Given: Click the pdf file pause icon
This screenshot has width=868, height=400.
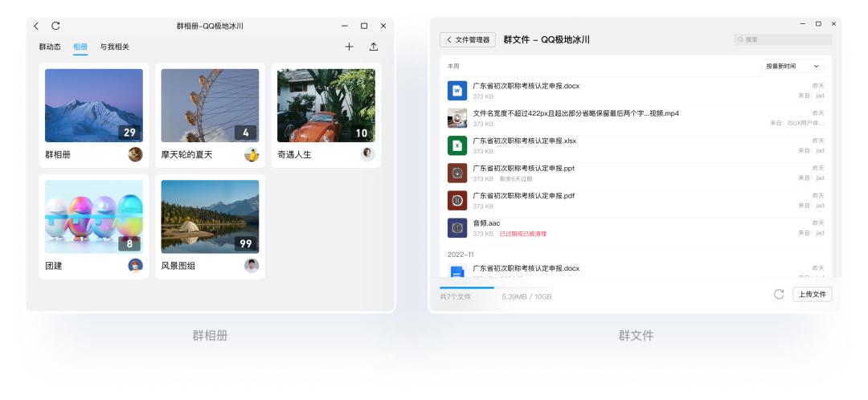Looking at the screenshot, I should [457, 200].
